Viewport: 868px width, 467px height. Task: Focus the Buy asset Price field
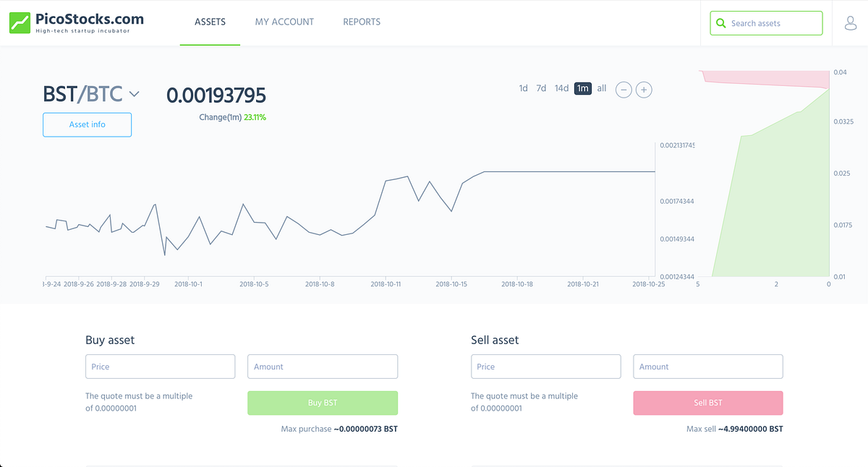click(161, 367)
